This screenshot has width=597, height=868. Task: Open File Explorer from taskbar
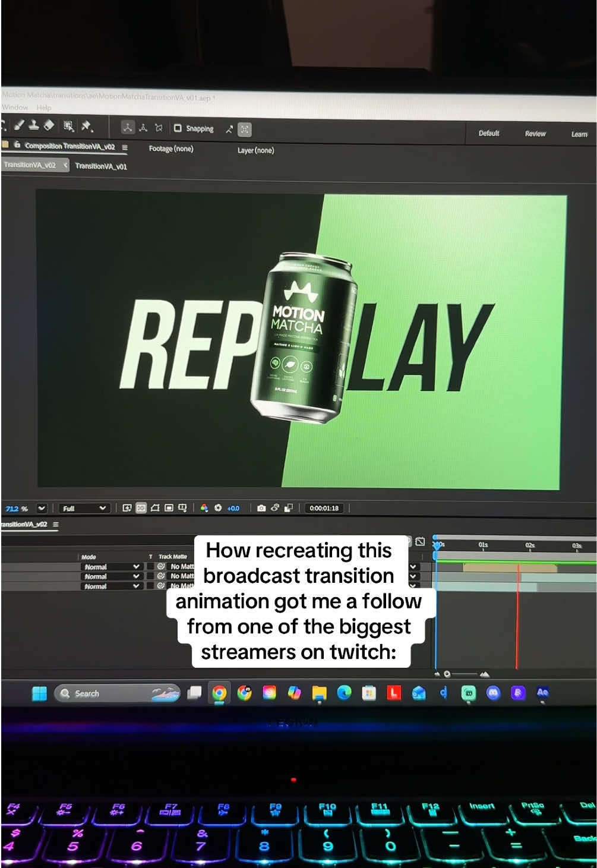click(319, 693)
